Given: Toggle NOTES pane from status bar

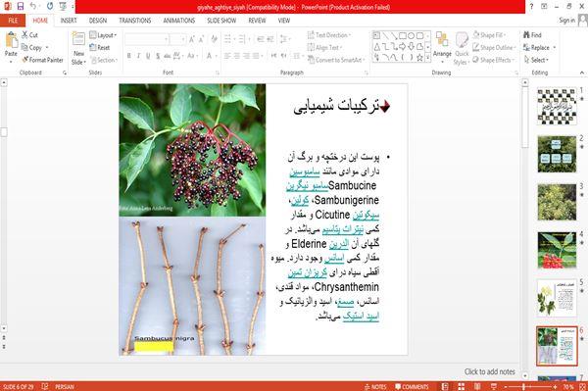Looking at the screenshot, I should (375, 387).
